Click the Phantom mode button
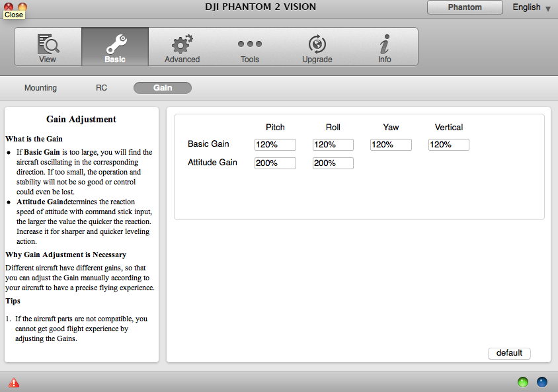The height and width of the screenshot is (392, 558). [465, 7]
